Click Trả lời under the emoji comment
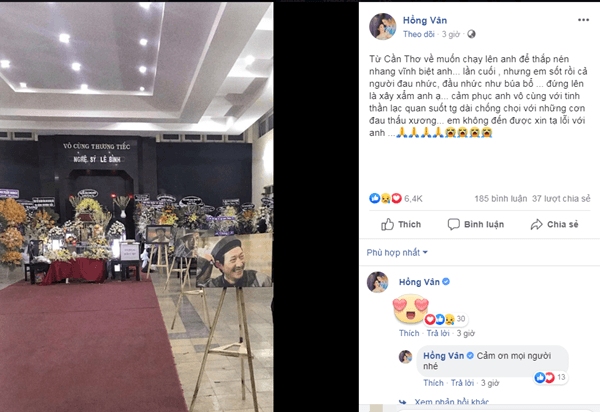Viewport: 600px width, 412px height. pyautogui.click(x=438, y=333)
